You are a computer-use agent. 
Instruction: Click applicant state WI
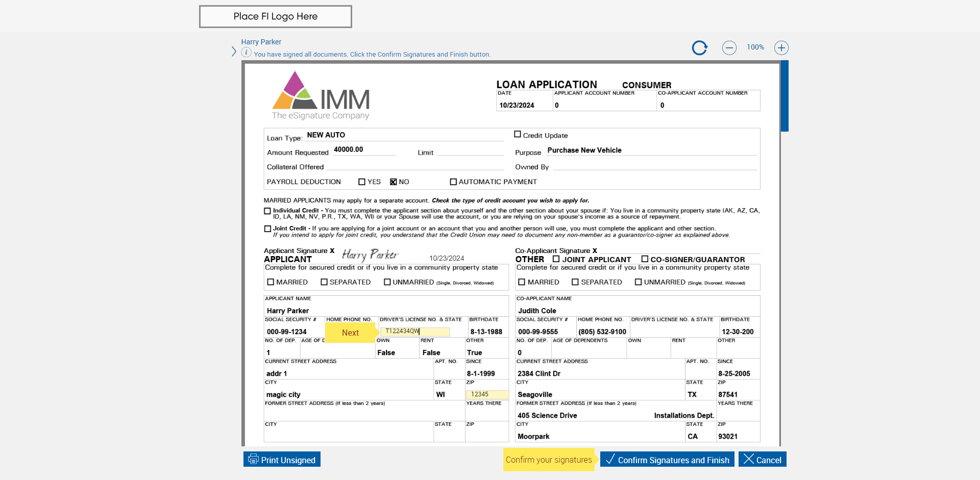coord(440,394)
